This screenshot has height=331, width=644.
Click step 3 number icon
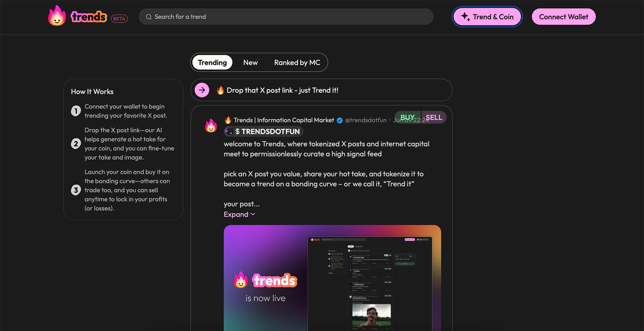click(75, 190)
